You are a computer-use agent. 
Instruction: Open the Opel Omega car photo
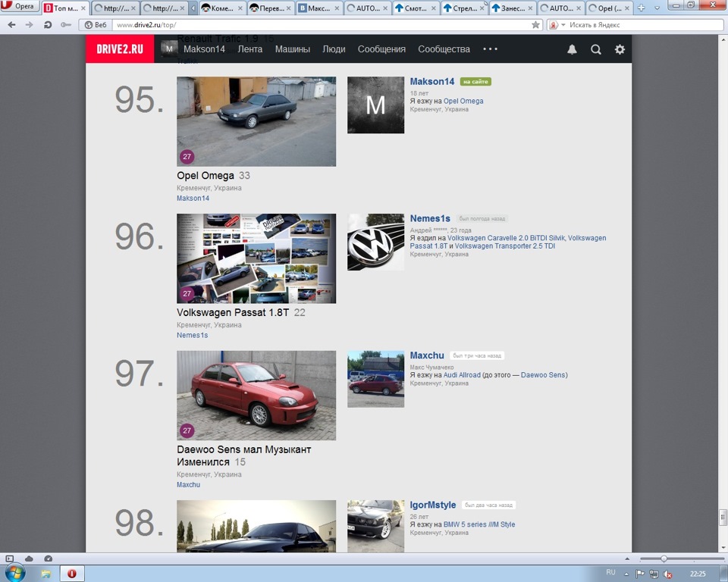(256, 121)
